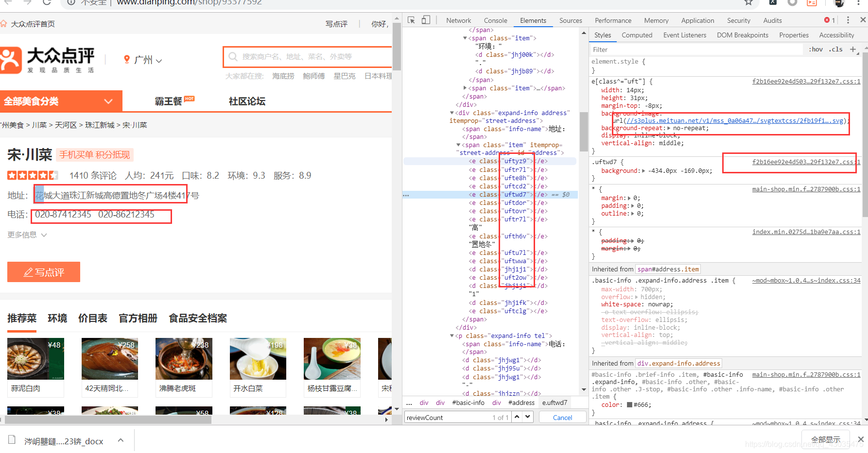The height and width of the screenshot is (453, 868).
Task: Switch to the Computed styles tab
Action: click(637, 35)
